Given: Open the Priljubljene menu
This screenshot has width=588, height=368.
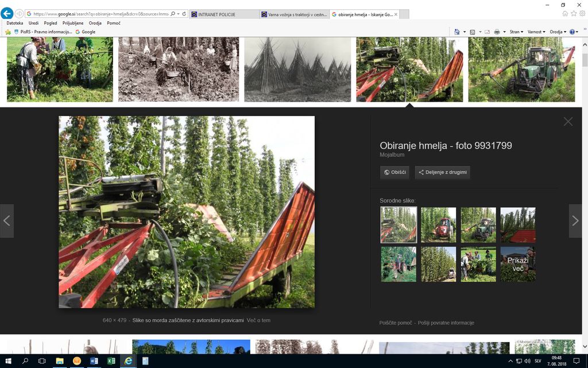Looking at the screenshot, I should [72, 23].
